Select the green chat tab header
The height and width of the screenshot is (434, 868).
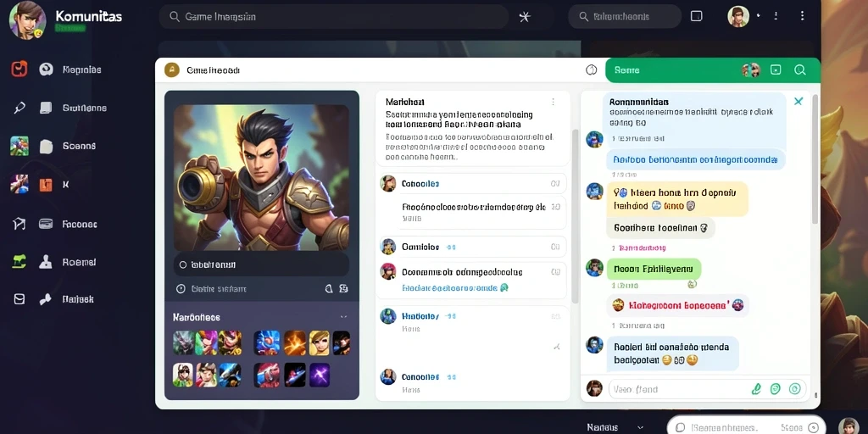[712, 70]
